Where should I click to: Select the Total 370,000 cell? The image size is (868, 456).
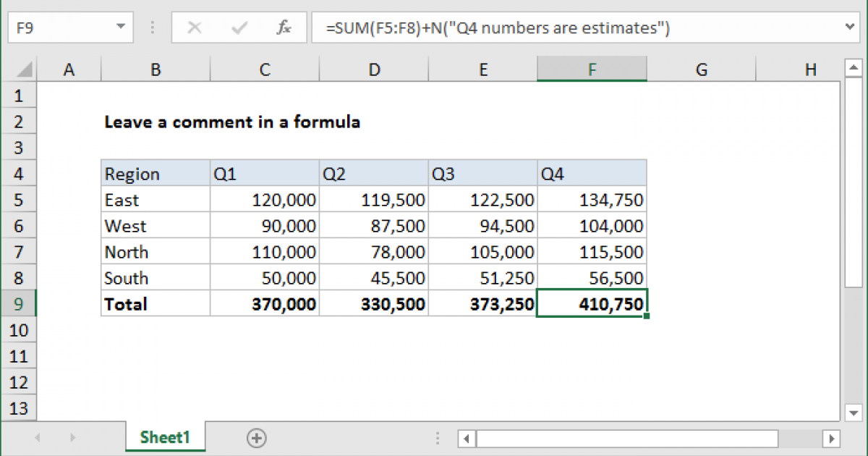265,304
